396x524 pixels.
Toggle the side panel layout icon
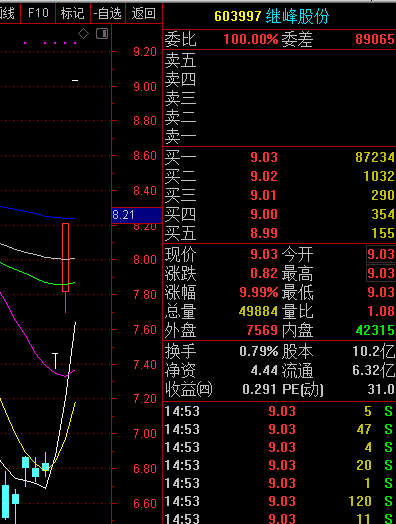(102, 33)
